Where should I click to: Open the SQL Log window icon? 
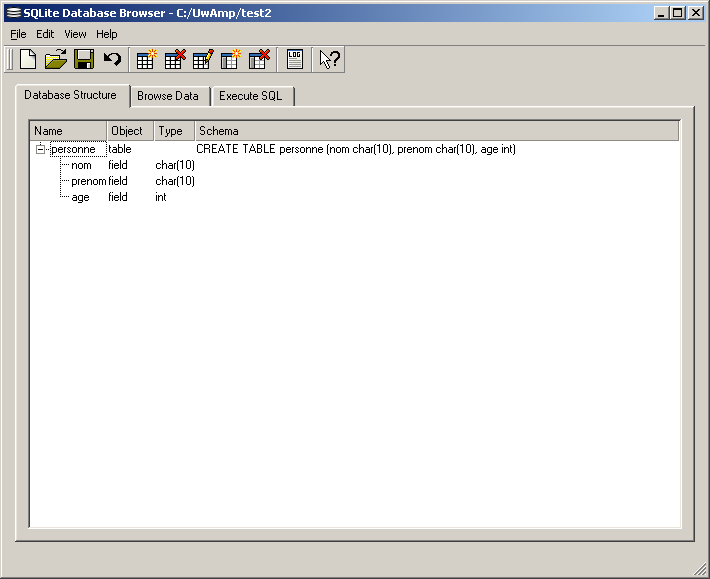click(295, 59)
